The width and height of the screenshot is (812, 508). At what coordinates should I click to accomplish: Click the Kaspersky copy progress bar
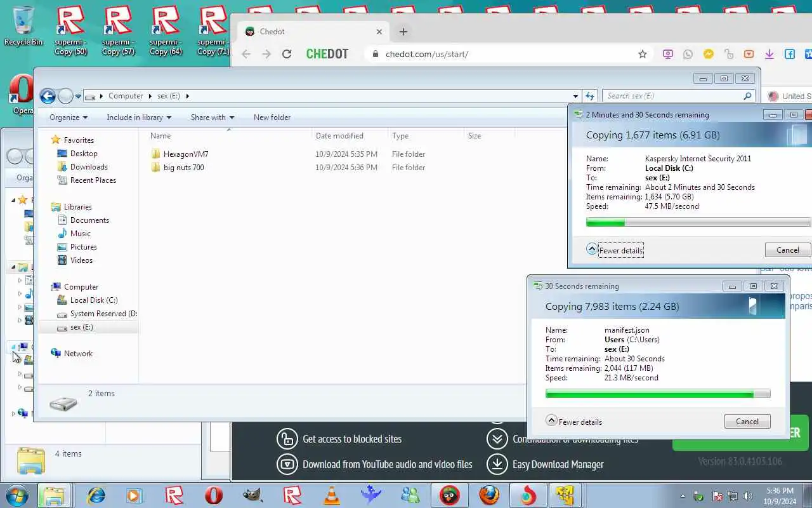pos(698,222)
